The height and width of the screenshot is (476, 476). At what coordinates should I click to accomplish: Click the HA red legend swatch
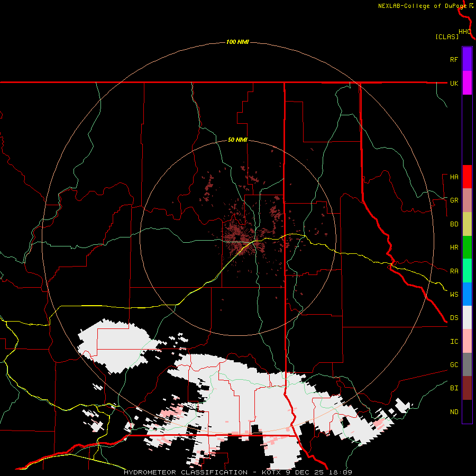pos(467,177)
